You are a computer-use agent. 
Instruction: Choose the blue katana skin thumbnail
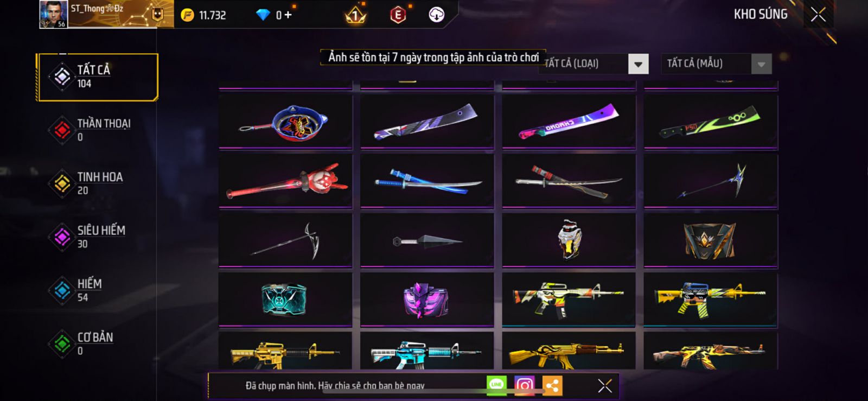pos(427,181)
